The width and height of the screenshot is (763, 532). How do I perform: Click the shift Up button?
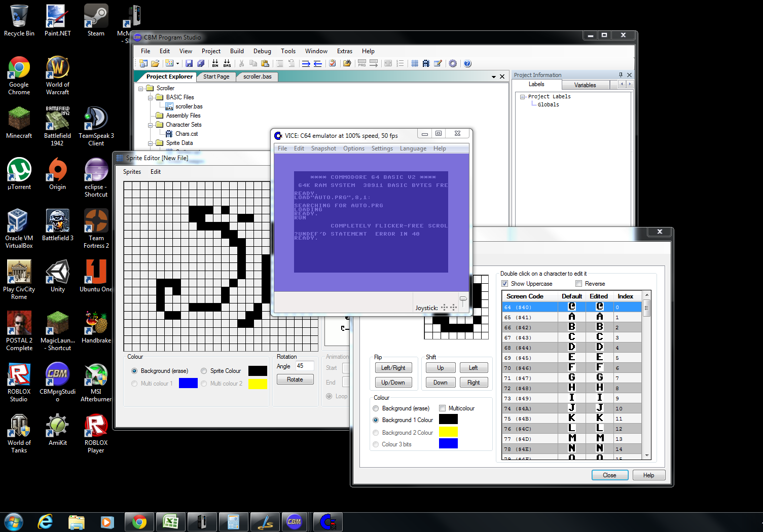tap(440, 368)
